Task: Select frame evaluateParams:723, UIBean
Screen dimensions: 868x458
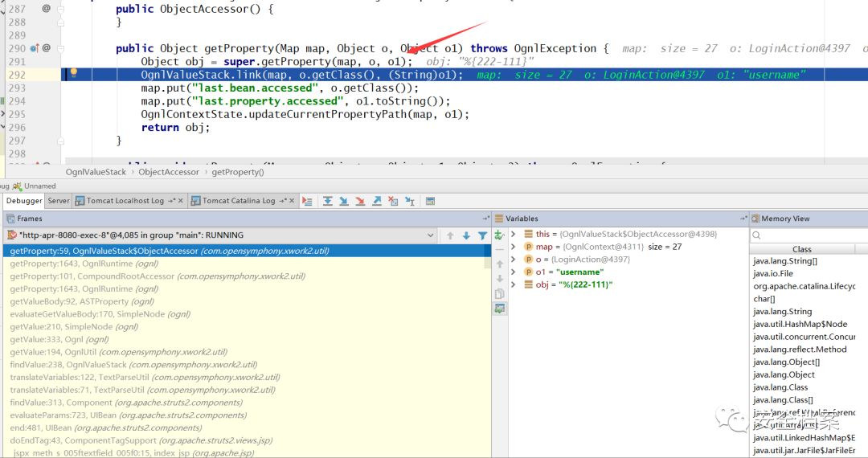Action: pos(247,415)
